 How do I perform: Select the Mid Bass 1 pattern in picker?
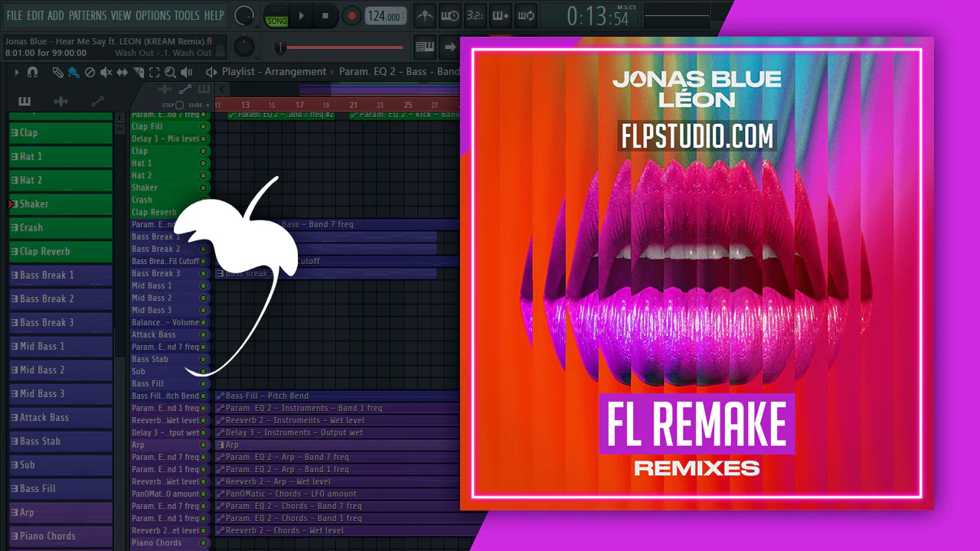pyautogui.click(x=60, y=346)
